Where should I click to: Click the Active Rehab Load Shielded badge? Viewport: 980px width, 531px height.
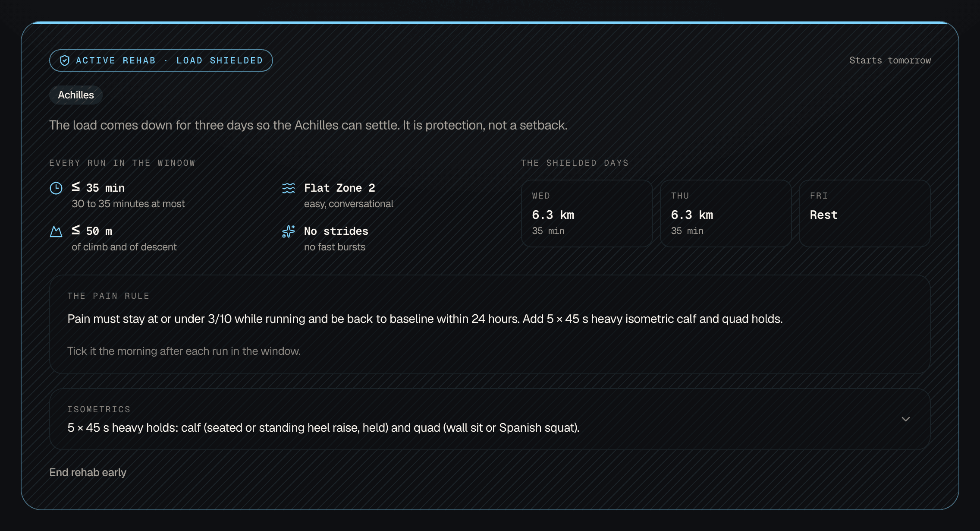(x=161, y=60)
